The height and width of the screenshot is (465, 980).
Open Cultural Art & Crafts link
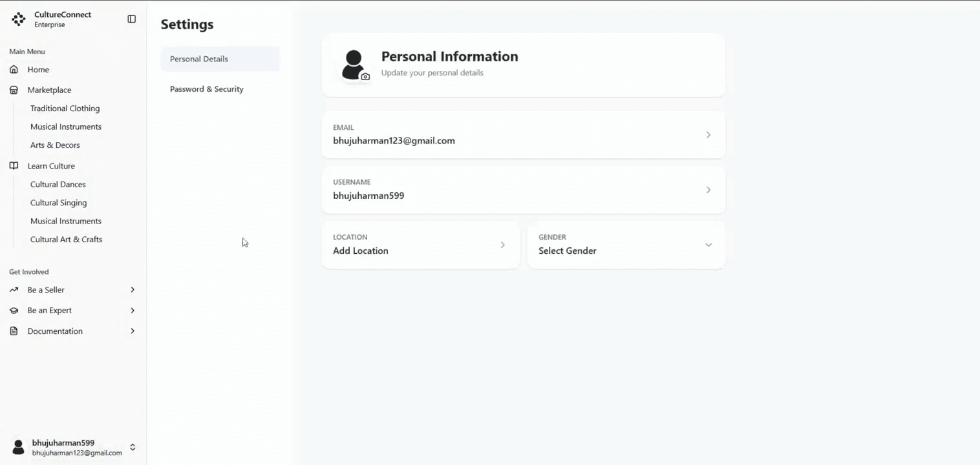point(66,240)
